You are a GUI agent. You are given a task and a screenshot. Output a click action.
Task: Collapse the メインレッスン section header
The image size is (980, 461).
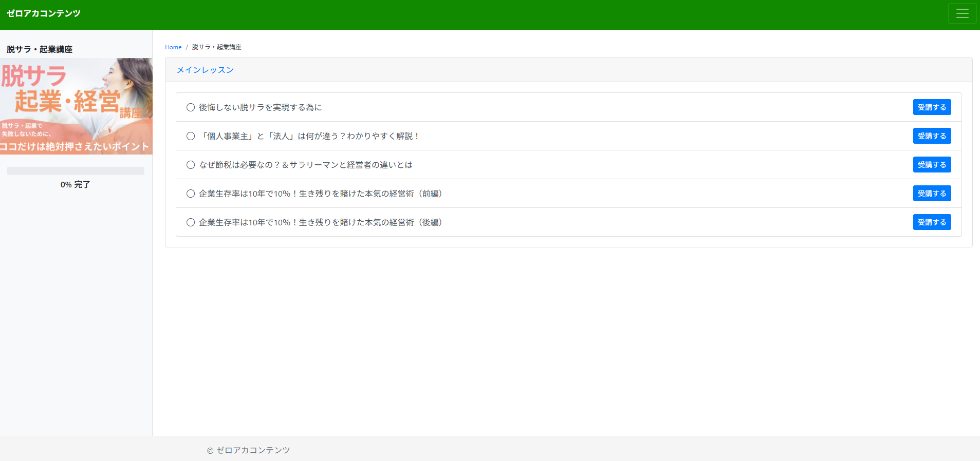click(x=205, y=70)
